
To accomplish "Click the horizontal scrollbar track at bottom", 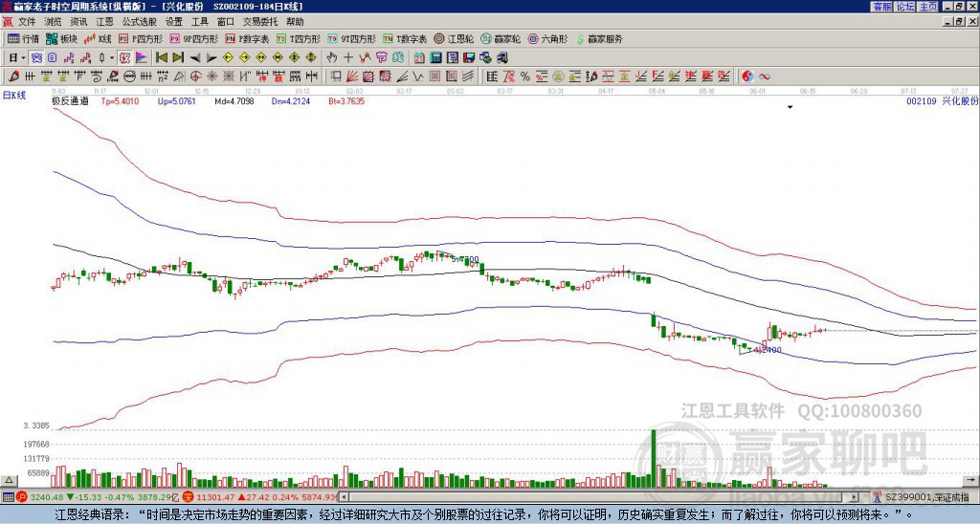I will tap(599, 497).
